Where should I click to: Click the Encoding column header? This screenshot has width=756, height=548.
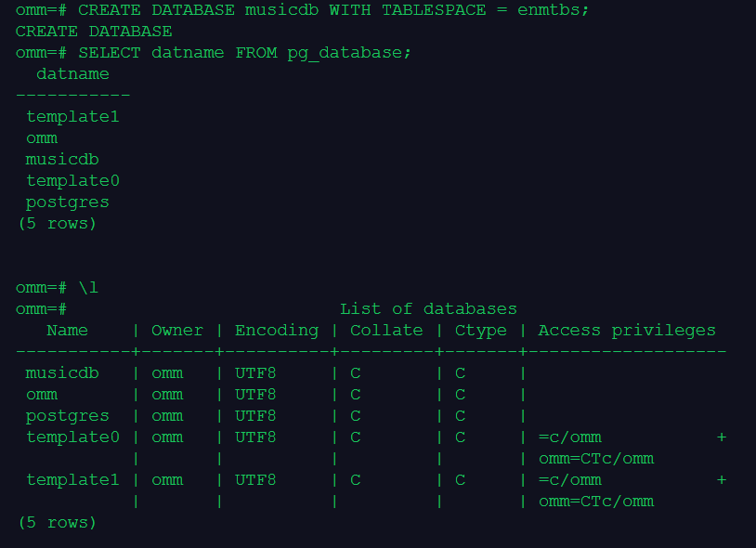click(x=277, y=331)
